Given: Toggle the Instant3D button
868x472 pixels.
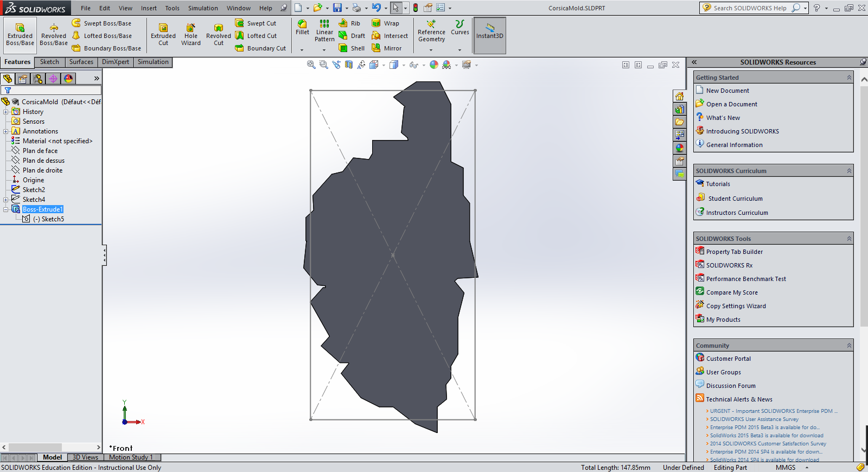Looking at the screenshot, I should pos(490,35).
